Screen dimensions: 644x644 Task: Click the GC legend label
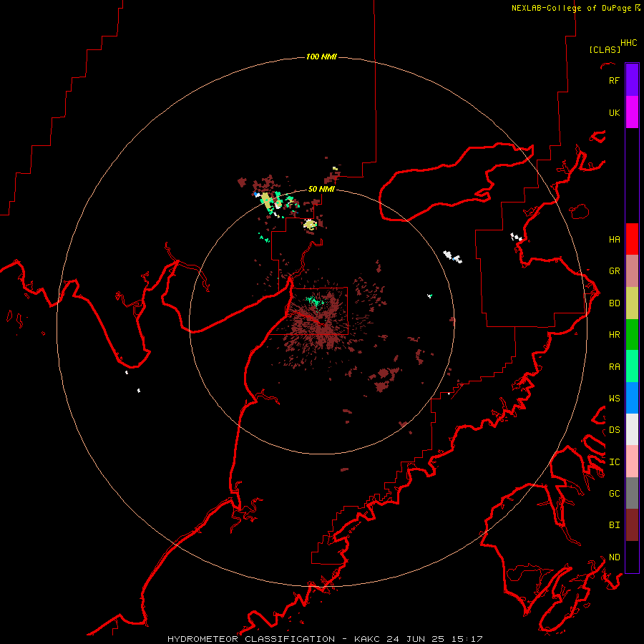[614, 493]
